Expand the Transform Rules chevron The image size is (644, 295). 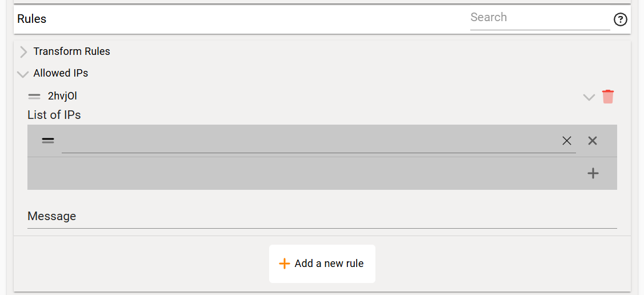(x=23, y=52)
